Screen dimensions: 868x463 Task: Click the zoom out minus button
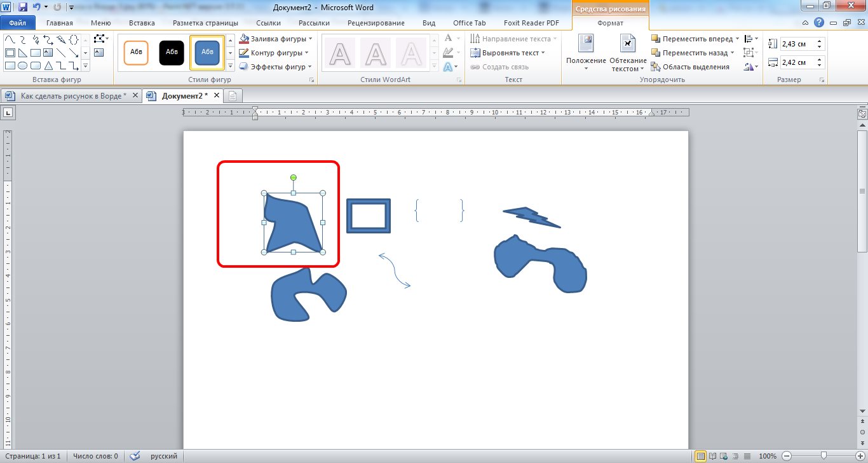pyautogui.click(x=787, y=456)
